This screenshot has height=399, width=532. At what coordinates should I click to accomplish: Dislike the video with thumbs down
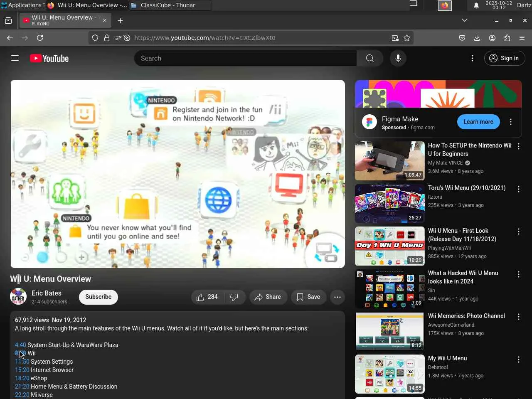[x=234, y=297]
